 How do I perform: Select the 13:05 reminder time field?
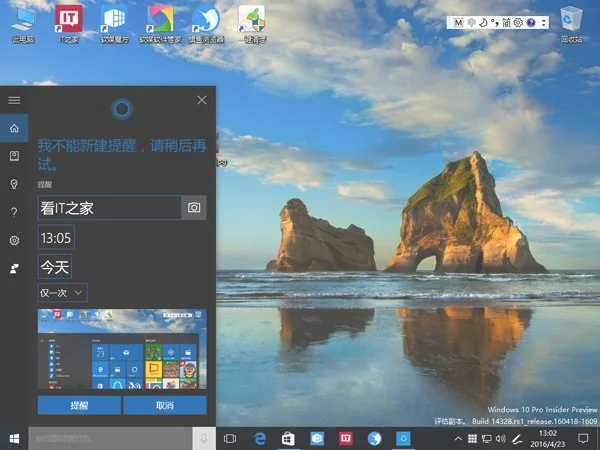[x=55, y=238]
